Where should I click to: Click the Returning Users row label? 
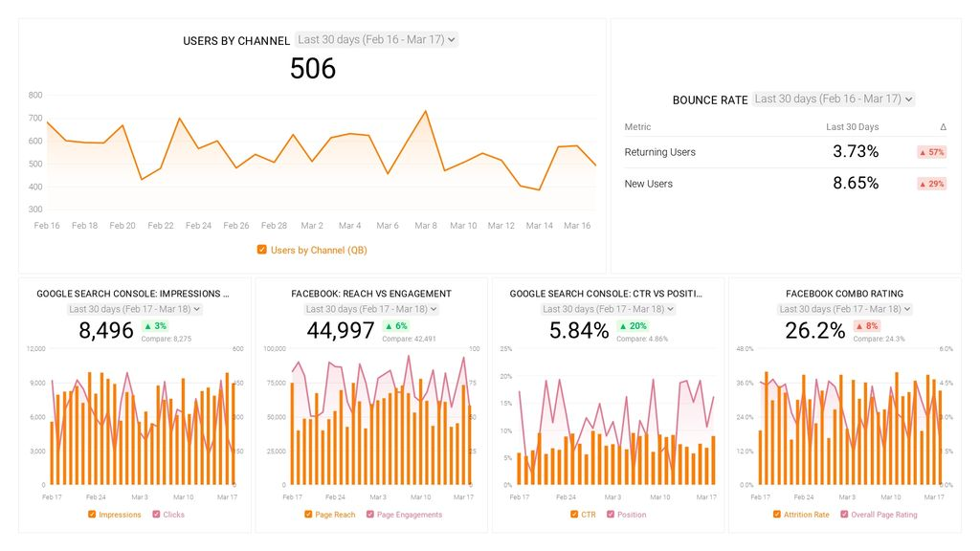[660, 152]
